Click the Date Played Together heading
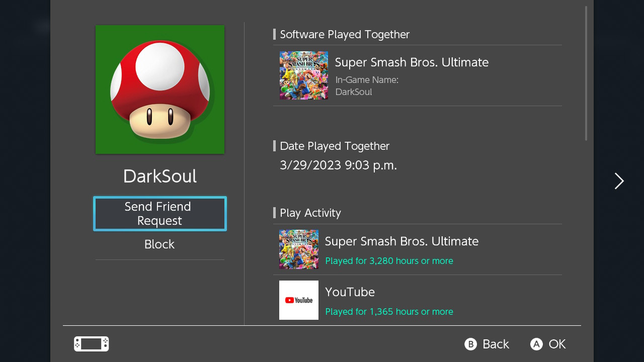Viewport: 644px width, 362px height. pyautogui.click(x=335, y=146)
